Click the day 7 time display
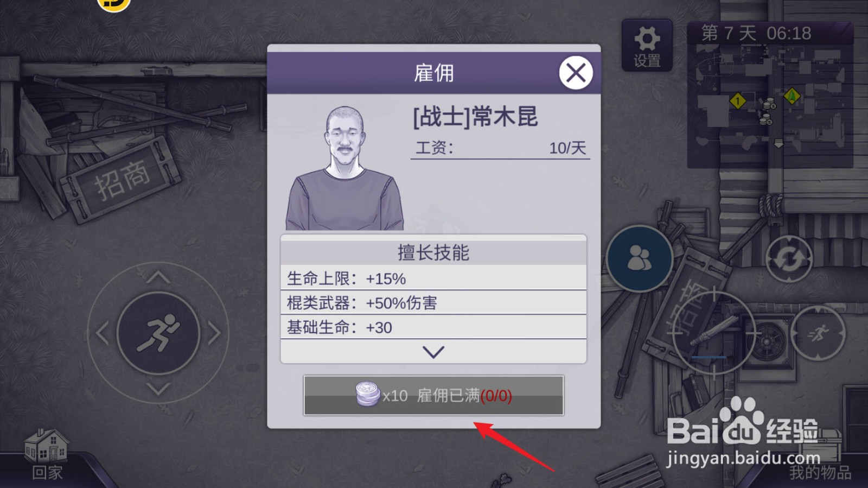Screen dimensions: 868x488 756,33
